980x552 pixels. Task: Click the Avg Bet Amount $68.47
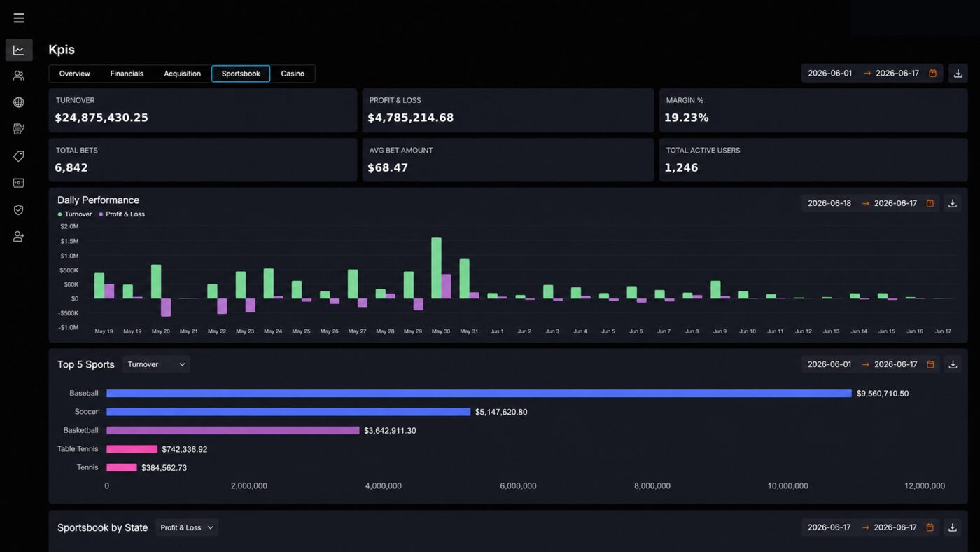pyautogui.click(x=388, y=167)
